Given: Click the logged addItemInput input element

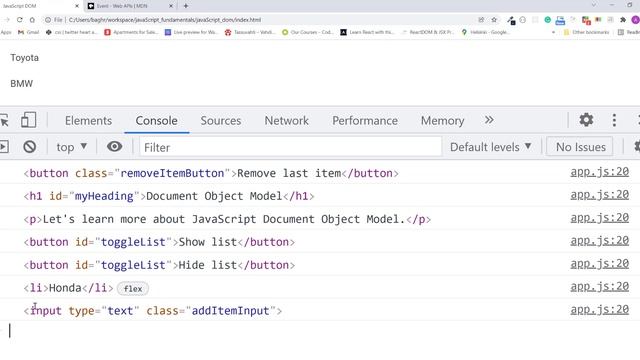Looking at the screenshot, I should [153, 311].
